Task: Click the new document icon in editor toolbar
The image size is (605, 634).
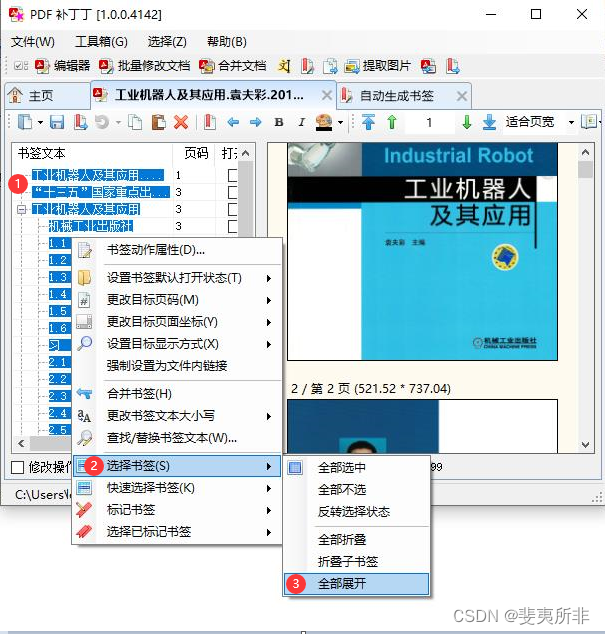Action: [25, 122]
